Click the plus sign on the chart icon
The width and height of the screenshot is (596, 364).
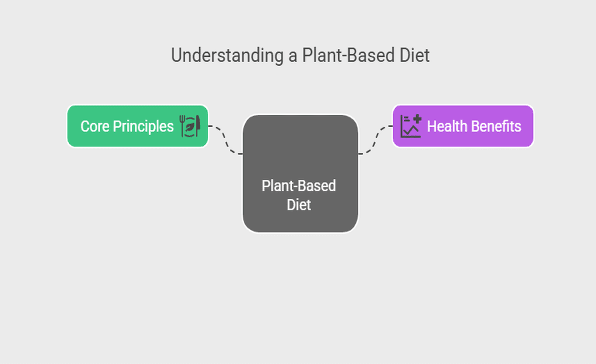click(416, 120)
